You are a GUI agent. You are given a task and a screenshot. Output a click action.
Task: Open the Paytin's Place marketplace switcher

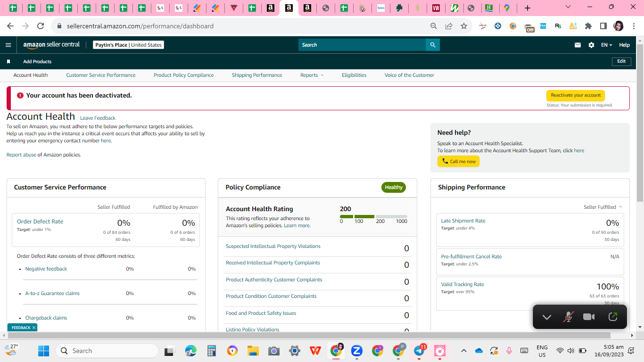pyautogui.click(x=128, y=45)
